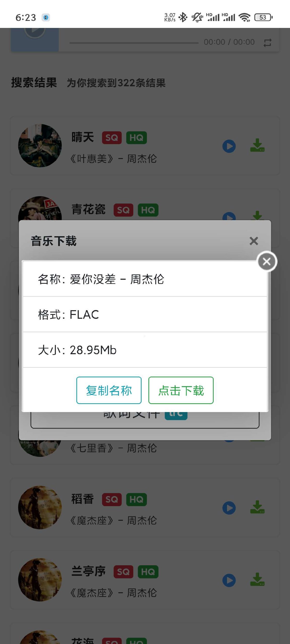Download the song 稻香
290x644 pixels.
coord(257,507)
